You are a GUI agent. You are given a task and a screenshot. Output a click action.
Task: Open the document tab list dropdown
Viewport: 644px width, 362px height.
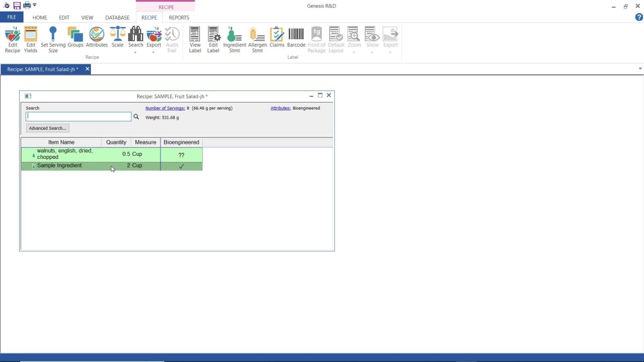(640, 69)
